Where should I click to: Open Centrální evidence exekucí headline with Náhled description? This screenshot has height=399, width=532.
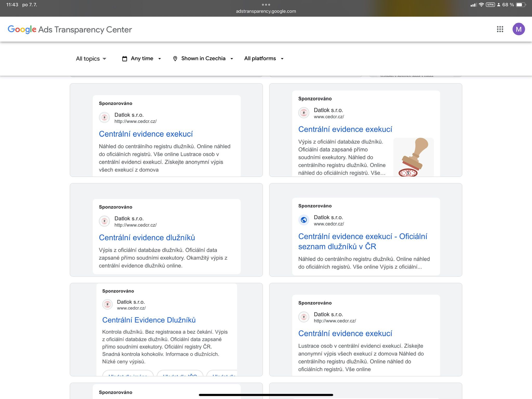tap(146, 134)
